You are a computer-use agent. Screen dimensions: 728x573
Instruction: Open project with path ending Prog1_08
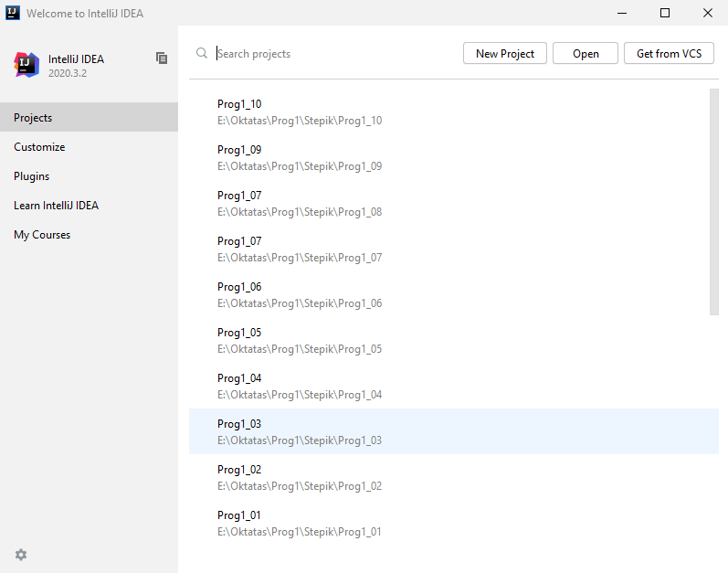(x=454, y=204)
